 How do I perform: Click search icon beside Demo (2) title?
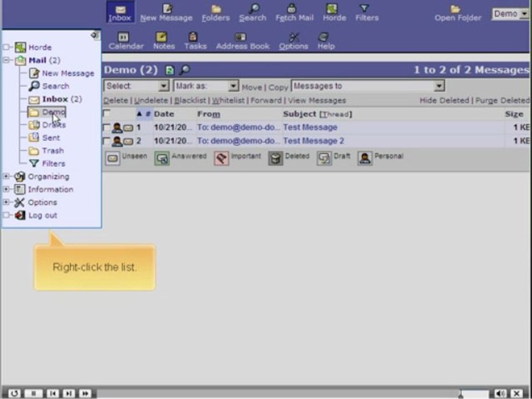(184, 70)
